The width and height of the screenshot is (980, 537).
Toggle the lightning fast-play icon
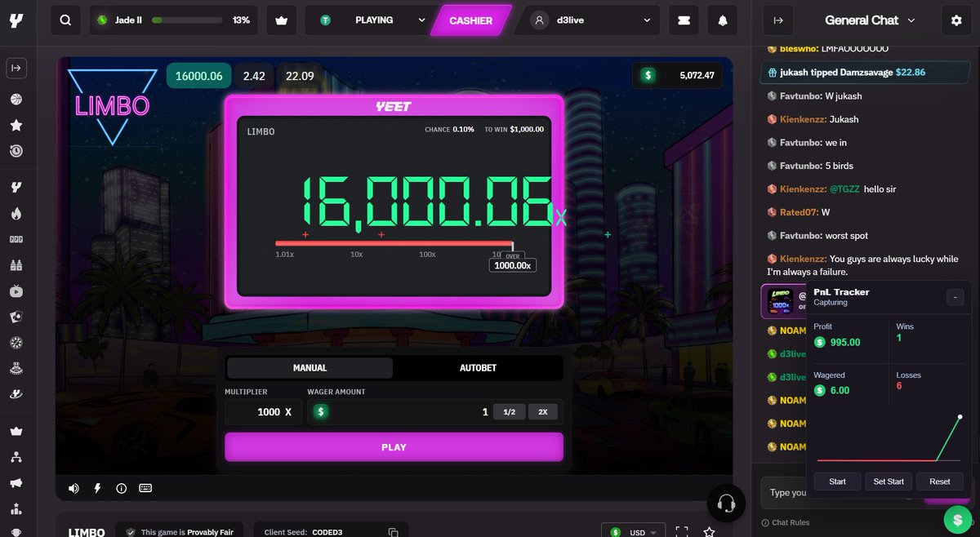(x=98, y=488)
